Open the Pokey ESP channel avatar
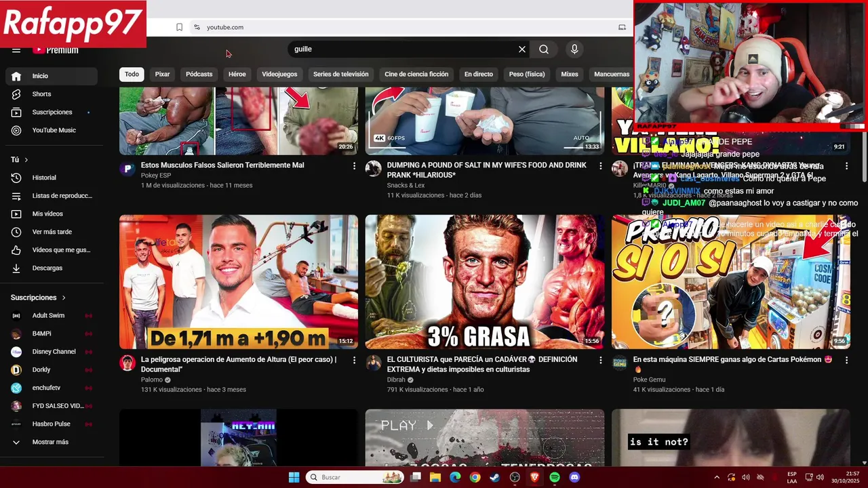 (127, 169)
